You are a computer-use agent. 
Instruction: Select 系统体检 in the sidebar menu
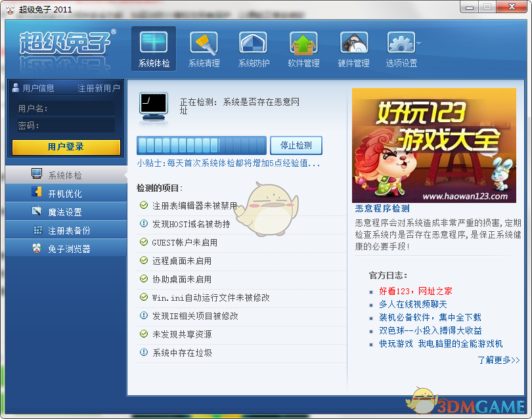(66, 175)
